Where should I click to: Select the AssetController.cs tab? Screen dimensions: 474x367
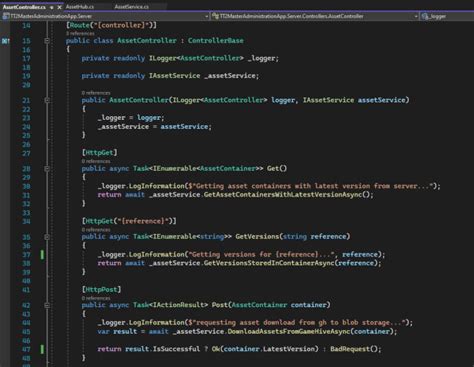click(x=24, y=7)
